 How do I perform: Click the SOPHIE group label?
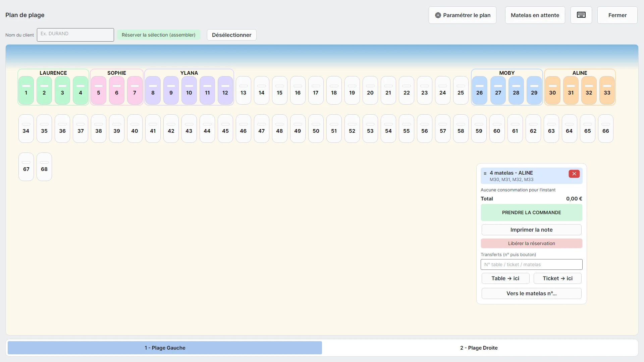click(x=117, y=73)
